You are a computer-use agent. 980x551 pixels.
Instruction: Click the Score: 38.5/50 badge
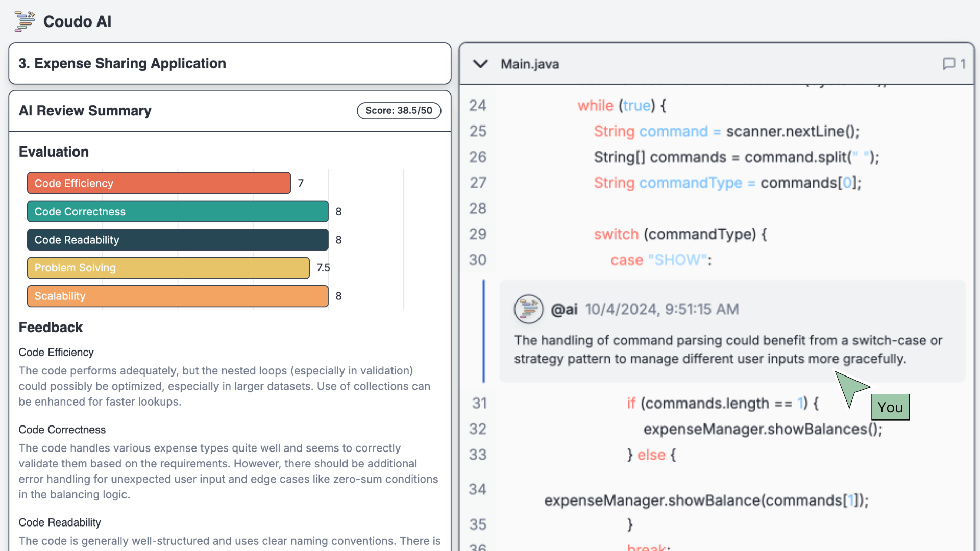pos(399,111)
